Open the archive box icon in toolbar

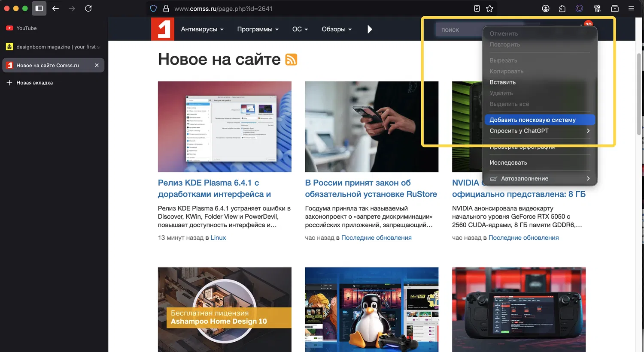(x=615, y=9)
